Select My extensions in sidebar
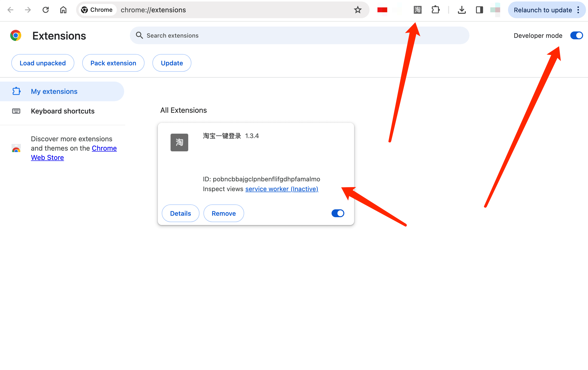The width and height of the screenshot is (588, 370). click(x=54, y=91)
